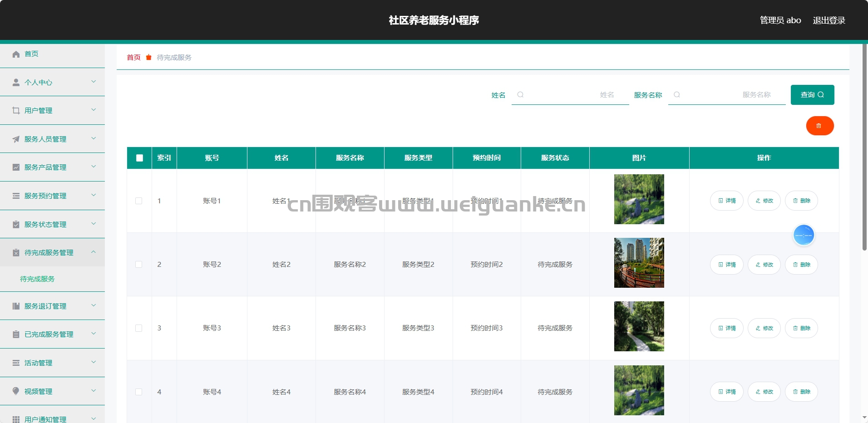Click the 姓名 search input field

pyautogui.click(x=570, y=94)
